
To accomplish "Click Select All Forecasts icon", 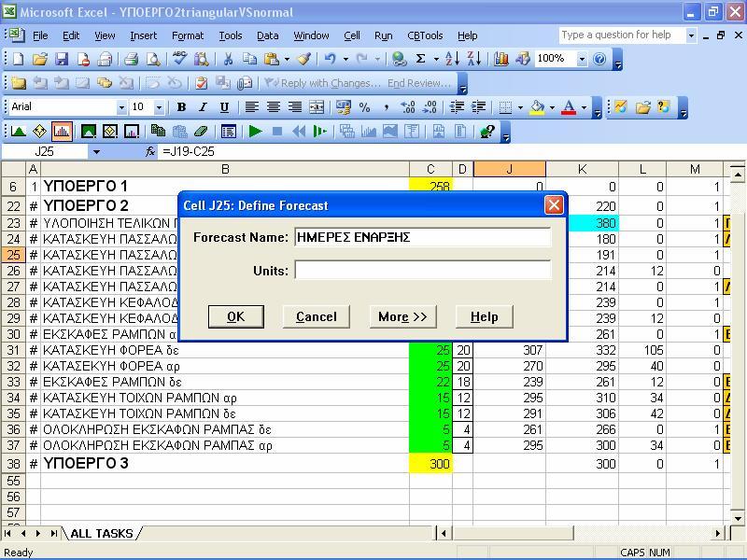I will (x=132, y=132).
